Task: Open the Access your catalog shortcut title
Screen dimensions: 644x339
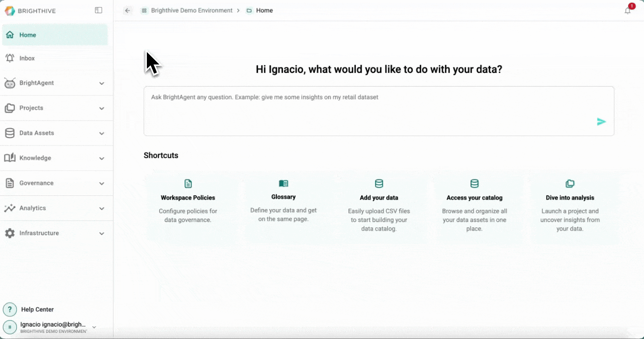Action: pos(475,198)
